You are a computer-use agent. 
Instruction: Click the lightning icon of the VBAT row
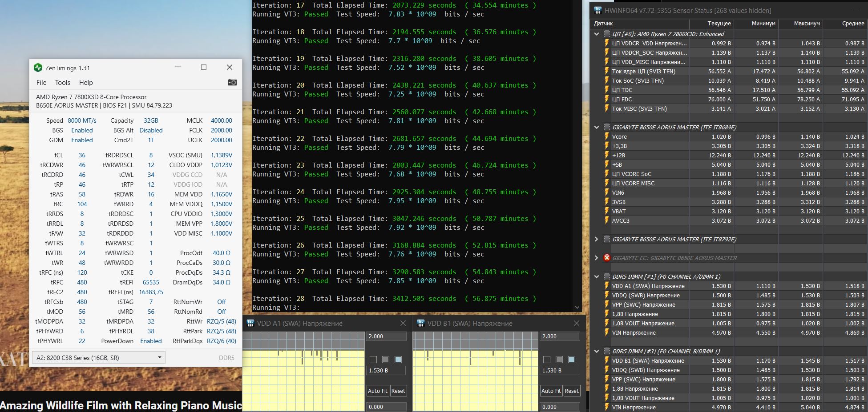click(x=606, y=211)
